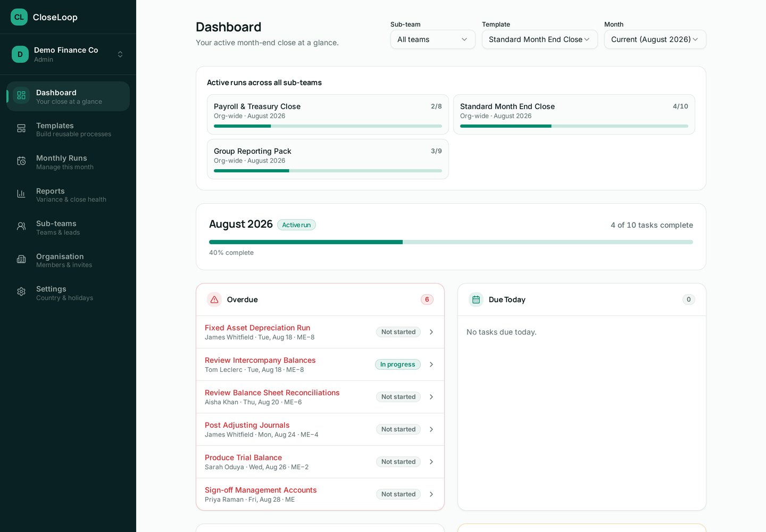Open the Standard Month End Close run card
Viewport: 766px width, 532px height.
574,114
